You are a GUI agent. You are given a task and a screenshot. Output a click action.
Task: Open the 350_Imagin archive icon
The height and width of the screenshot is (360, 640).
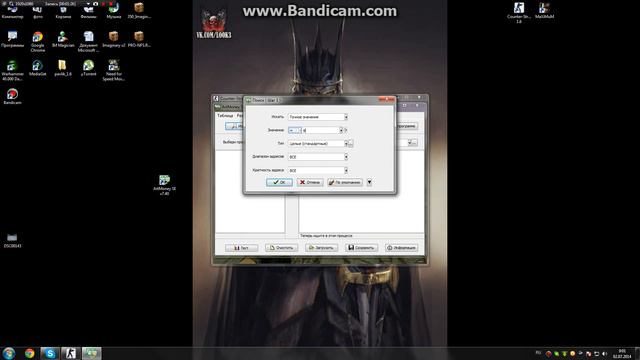click(x=139, y=11)
